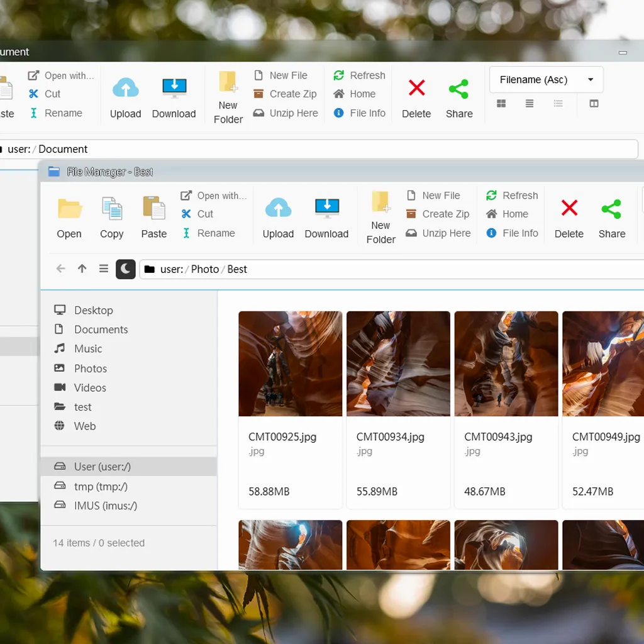644x644 pixels.
Task: Toggle dark mode with the moon button
Action: (125, 269)
